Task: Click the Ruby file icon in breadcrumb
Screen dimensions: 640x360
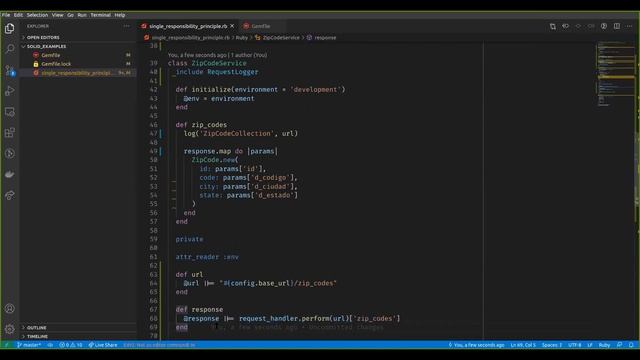Action: click(147, 38)
